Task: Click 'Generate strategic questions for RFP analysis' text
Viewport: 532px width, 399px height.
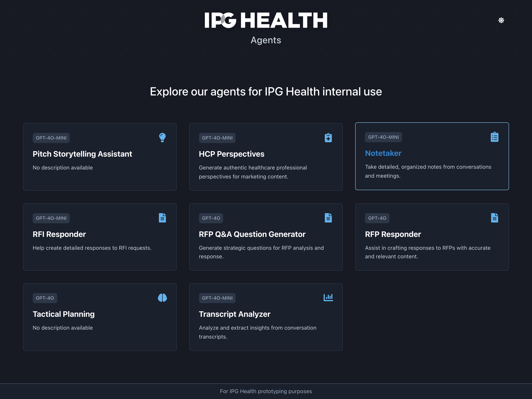Action: 261,252
